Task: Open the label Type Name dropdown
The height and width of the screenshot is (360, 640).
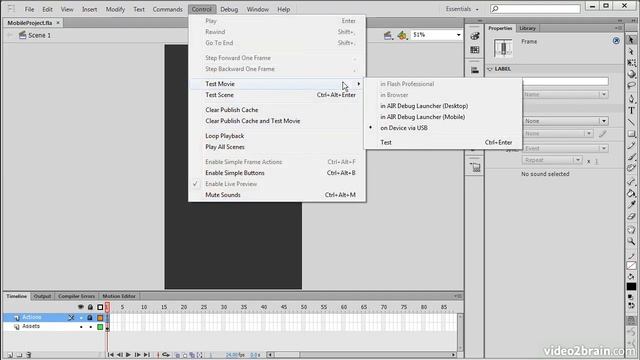Action: tap(604, 94)
